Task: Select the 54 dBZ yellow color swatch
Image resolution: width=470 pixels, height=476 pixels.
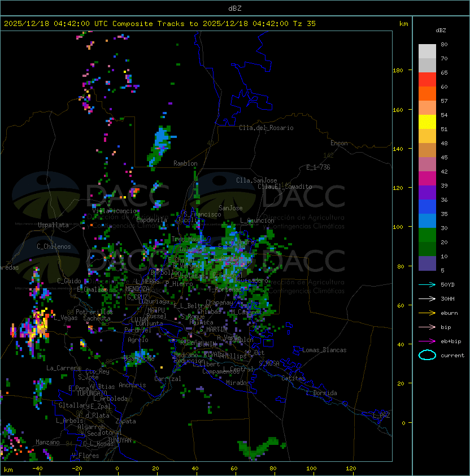Action: pyautogui.click(x=427, y=122)
